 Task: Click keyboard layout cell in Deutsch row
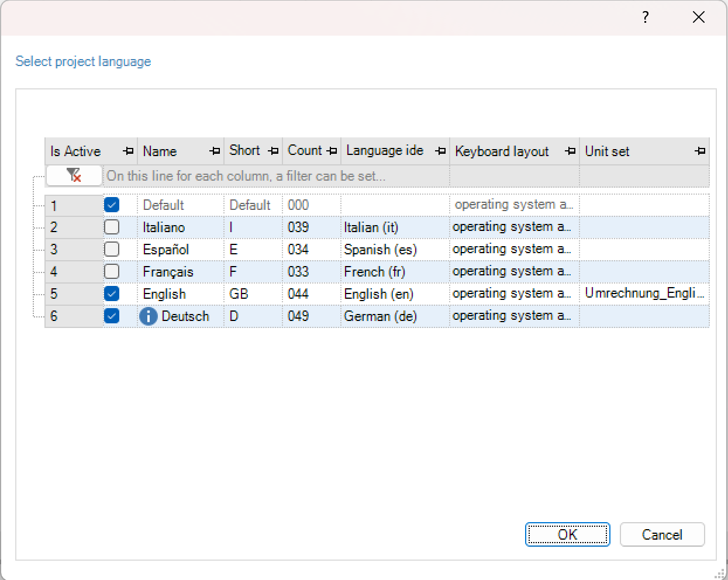point(515,316)
